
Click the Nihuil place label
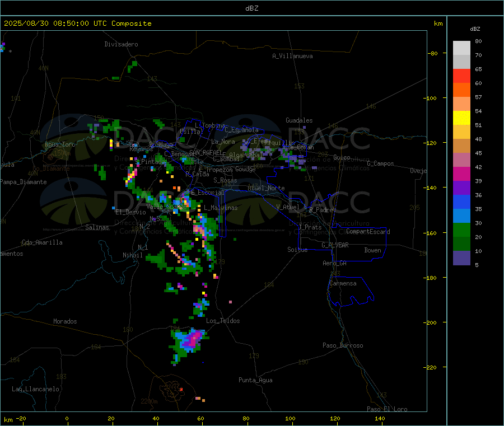pos(133,255)
